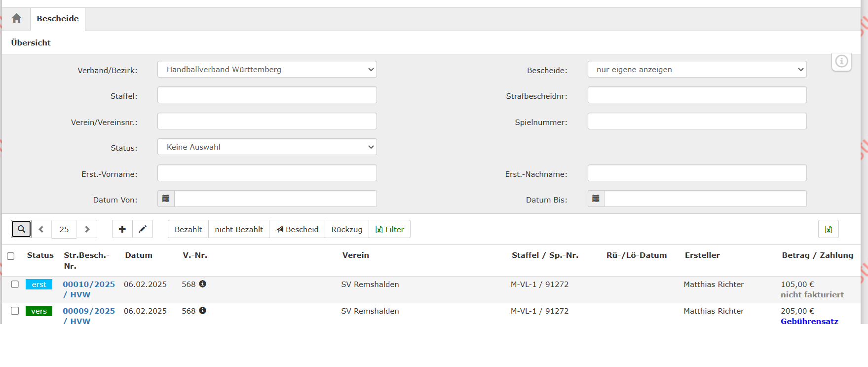868x367 pixels.
Task: Open the Gebührensatz link
Action: [x=809, y=321]
